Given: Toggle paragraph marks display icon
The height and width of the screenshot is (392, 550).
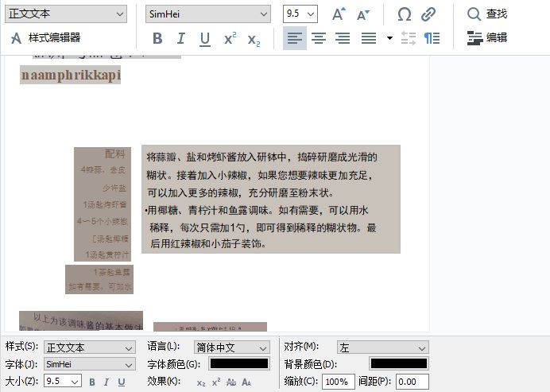Looking at the screenshot, I should (x=432, y=38).
